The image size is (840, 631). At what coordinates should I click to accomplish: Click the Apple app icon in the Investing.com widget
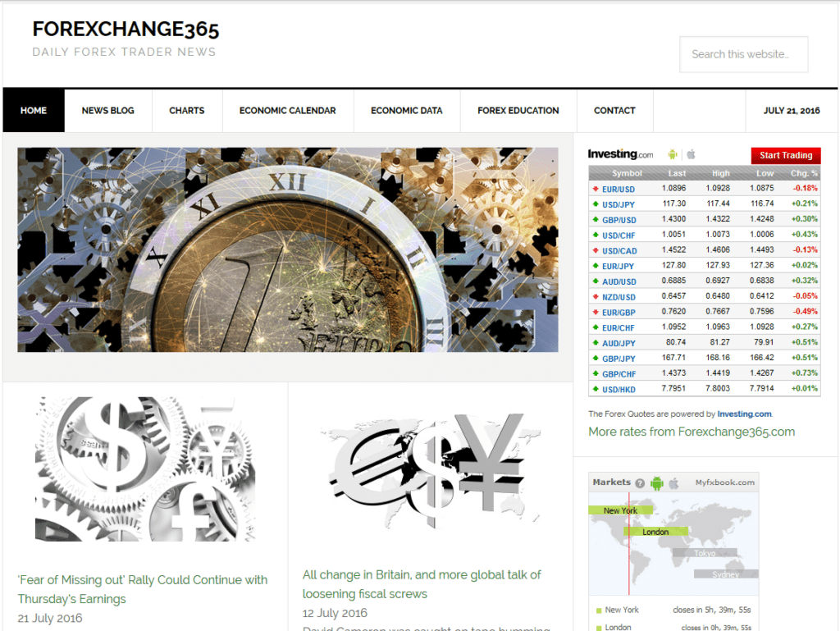691,154
